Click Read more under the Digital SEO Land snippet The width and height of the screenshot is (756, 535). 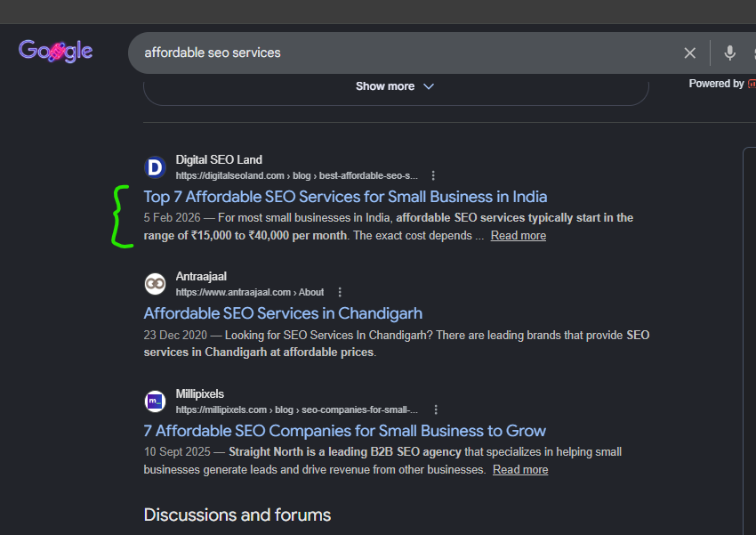pos(519,235)
